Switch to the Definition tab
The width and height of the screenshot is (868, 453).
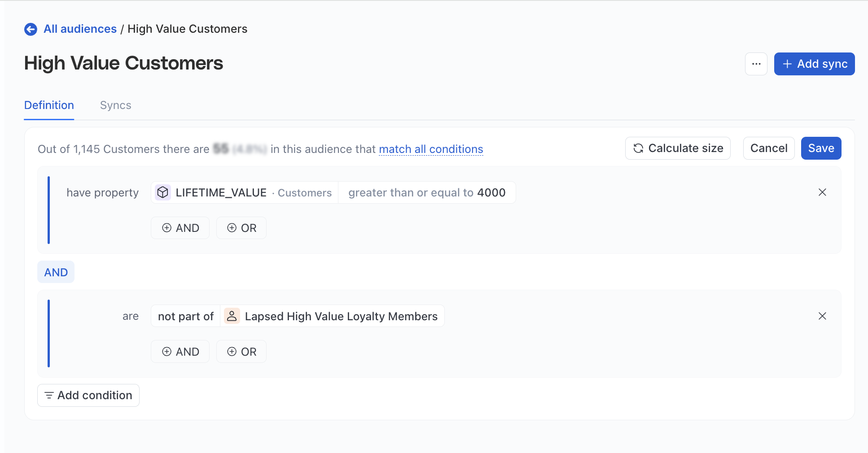click(48, 105)
